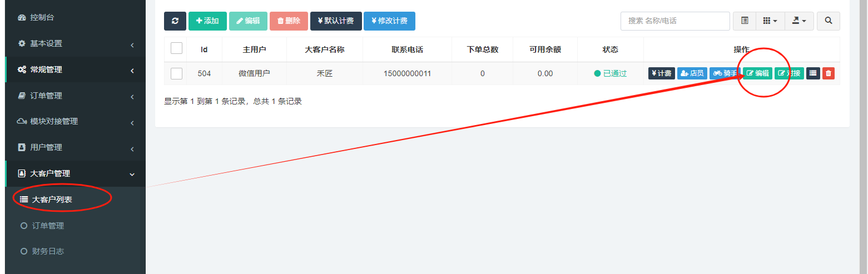The image size is (868, 274).
Task: Click the 可用余额 column header
Action: click(x=545, y=49)
